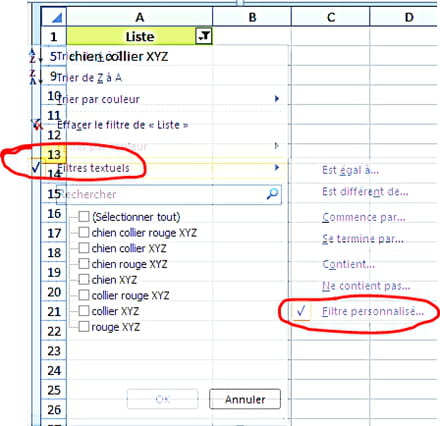Image resolution: width=440 pixels, height=426 pixels.
Task: Open Filtre personnalisé... option
Action: coord(373,312)
